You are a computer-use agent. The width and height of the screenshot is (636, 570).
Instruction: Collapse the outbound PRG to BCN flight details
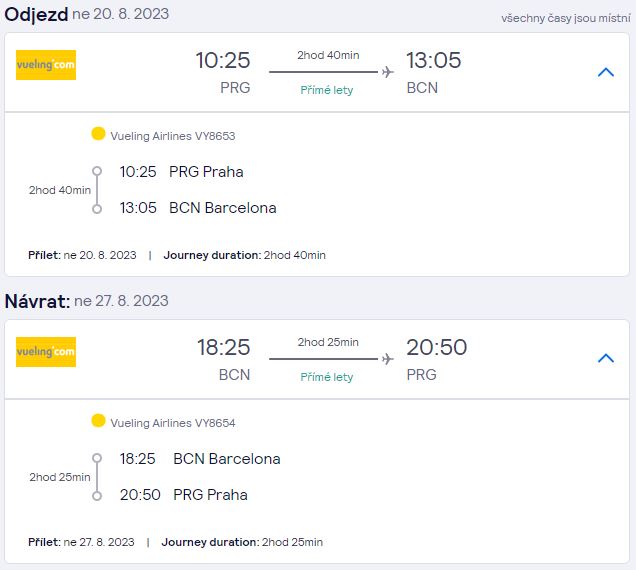(x=606, y=72)
